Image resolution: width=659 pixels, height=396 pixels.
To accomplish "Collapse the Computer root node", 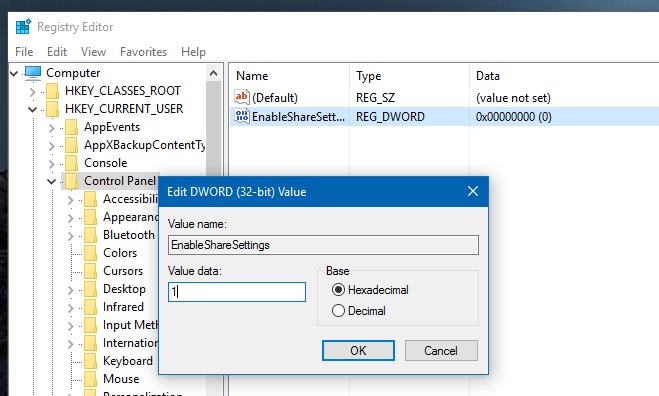I will click(x=14, y=74).
